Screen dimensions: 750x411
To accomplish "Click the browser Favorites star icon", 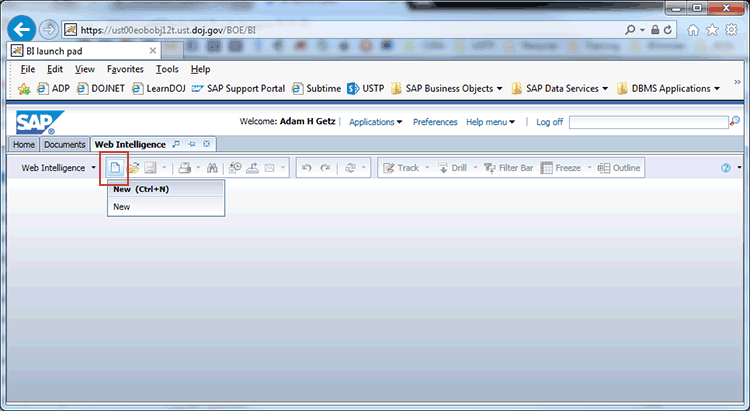I will pos(712,30).
